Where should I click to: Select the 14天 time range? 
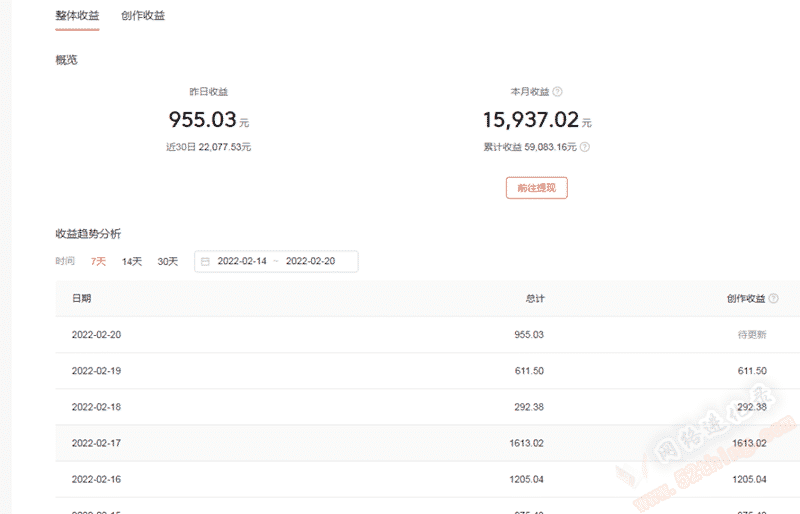132,261
